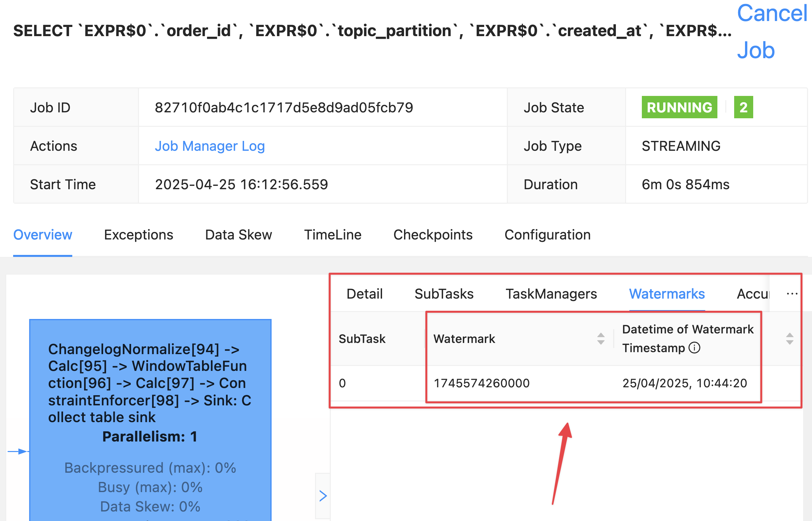Collapse the side panel with chevron arrow
This screenshot has height=521, width=812.
(323, 496)
